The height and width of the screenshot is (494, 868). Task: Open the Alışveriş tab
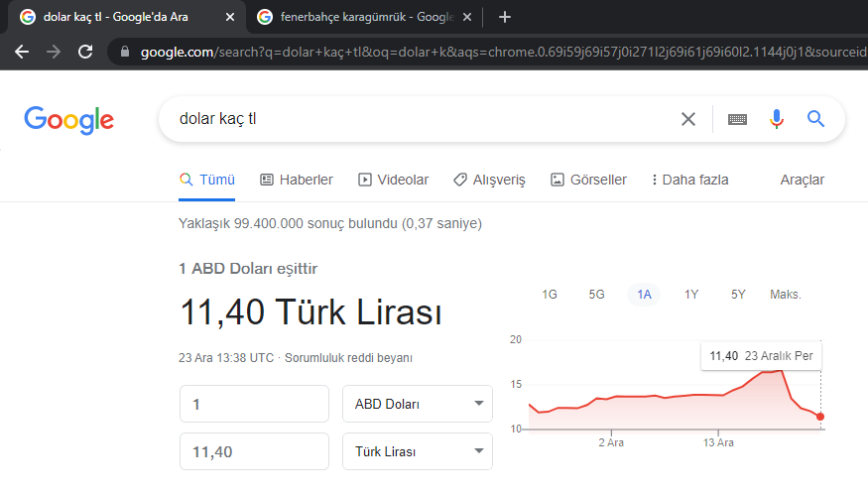489,180
